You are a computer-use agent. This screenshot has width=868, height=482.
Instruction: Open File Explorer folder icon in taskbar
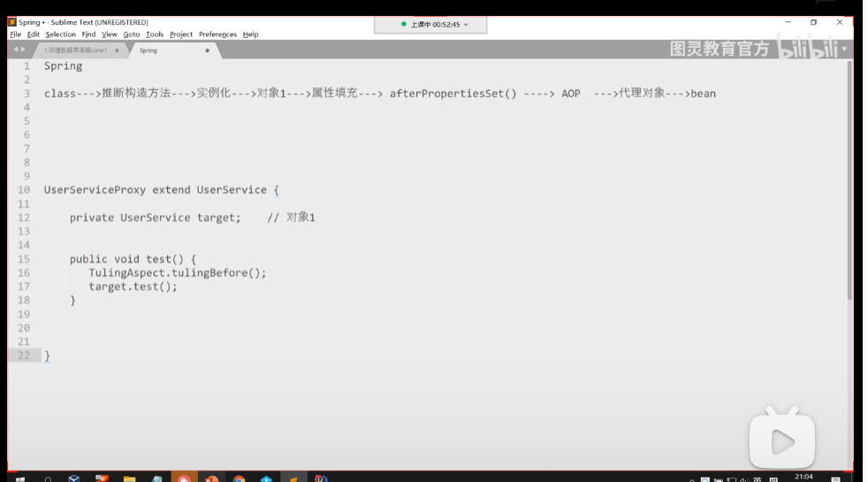click(x=130, y=478)
